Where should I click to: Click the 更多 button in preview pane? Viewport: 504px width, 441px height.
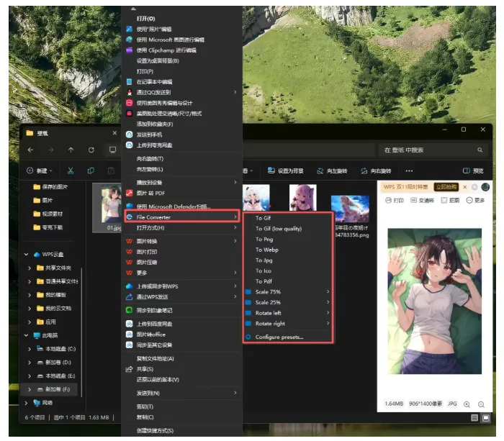coord(475,200)
